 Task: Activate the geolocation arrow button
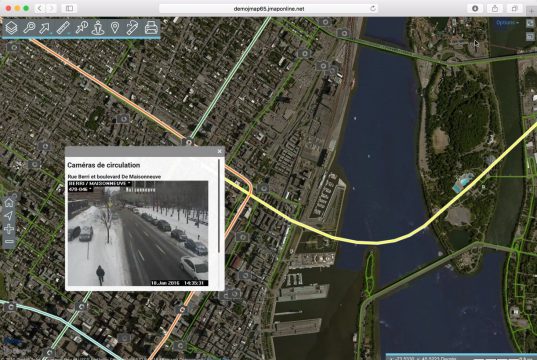pyautogui.click(x=9, y=215)
